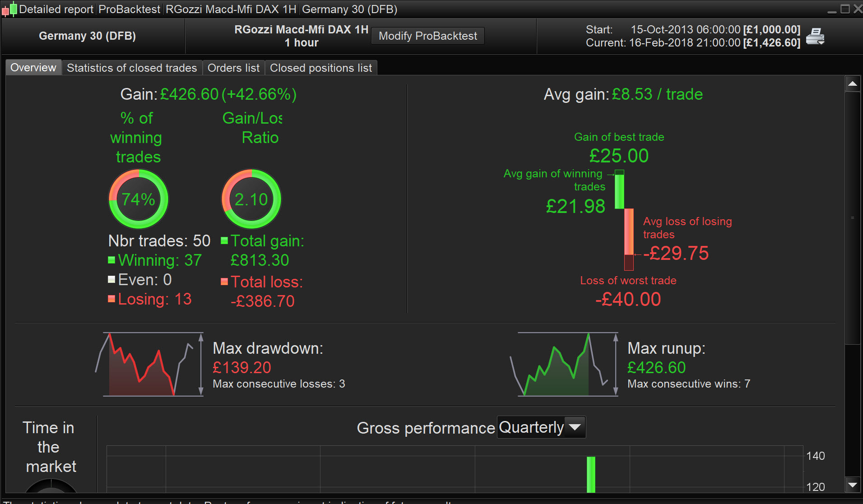Click the 74% winning trades donut chart
Image resolution: width=863 pixels, height=504 pixels.
tap(139, 199)
